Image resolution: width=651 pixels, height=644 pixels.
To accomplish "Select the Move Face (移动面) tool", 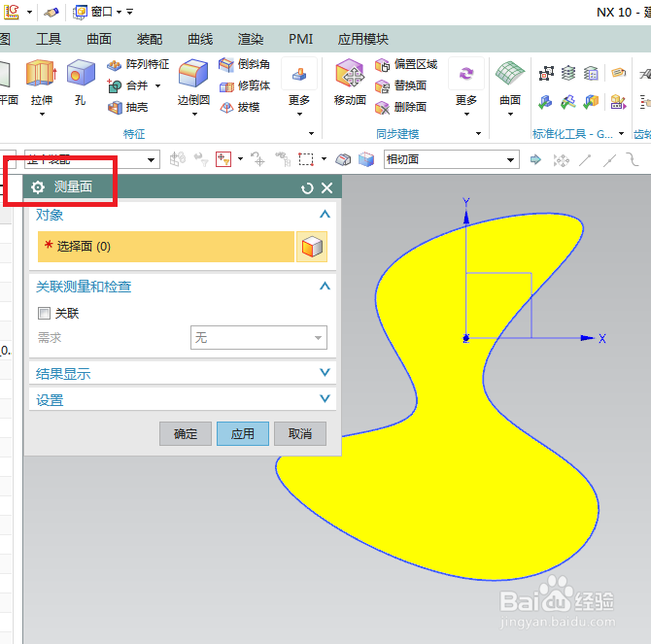I will [350, 74].
